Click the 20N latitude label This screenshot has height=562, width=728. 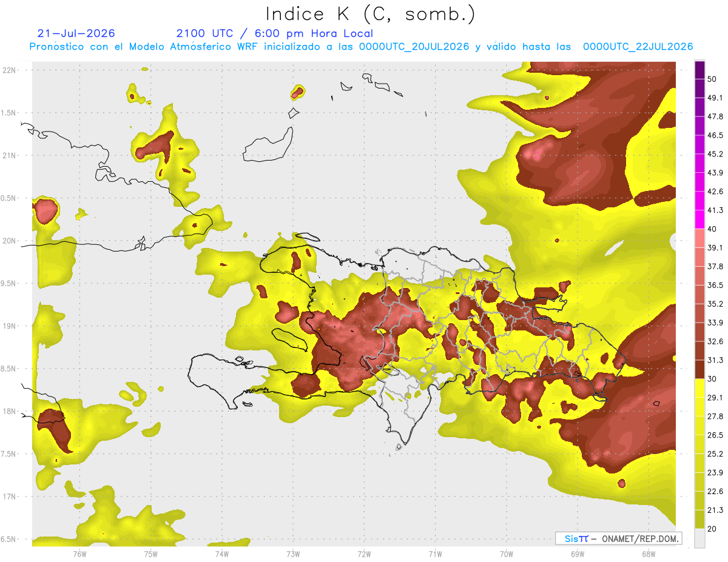9,241
